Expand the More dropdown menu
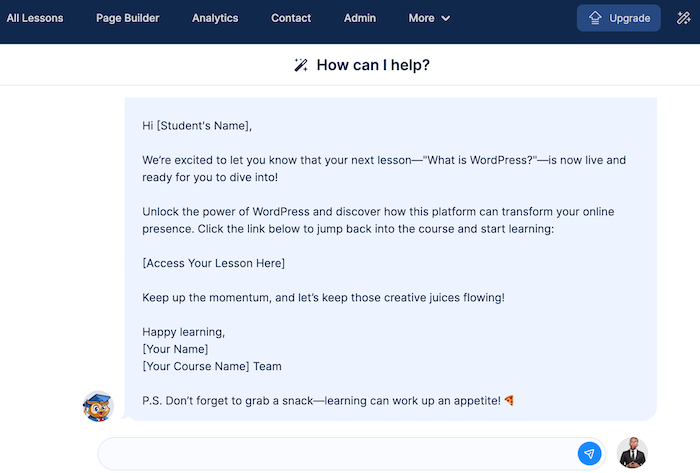The image size is (700, 473). click(x=429, y=18)
